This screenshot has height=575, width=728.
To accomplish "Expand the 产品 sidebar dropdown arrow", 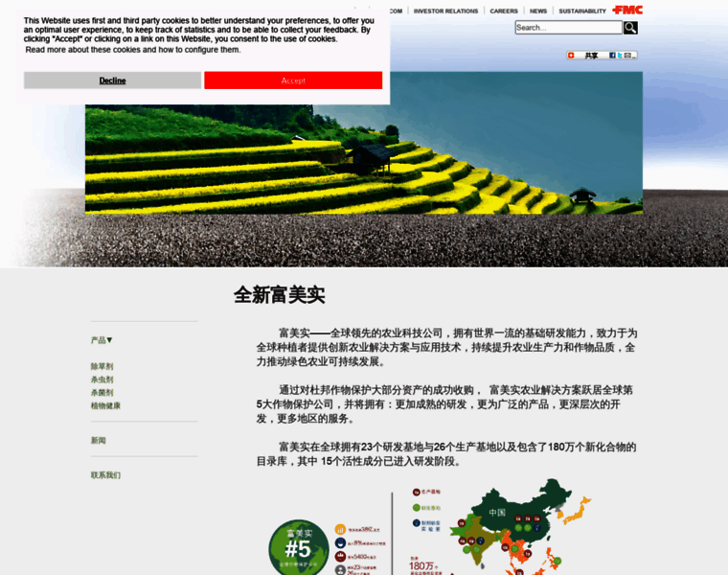I will coord(109,340).
